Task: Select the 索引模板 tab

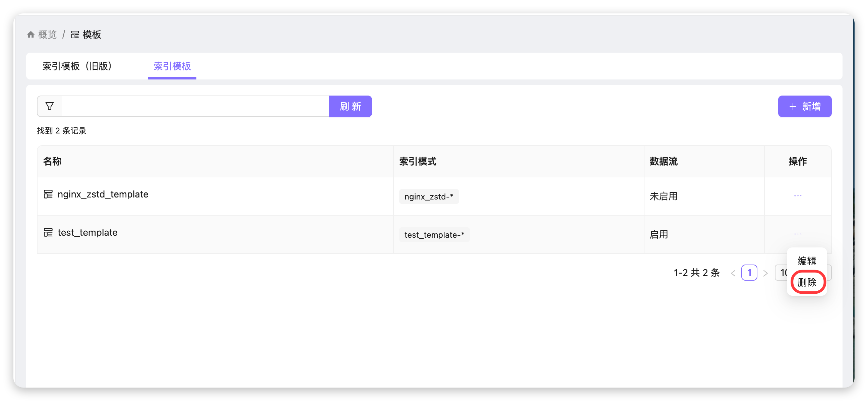Action: point(172,66)
